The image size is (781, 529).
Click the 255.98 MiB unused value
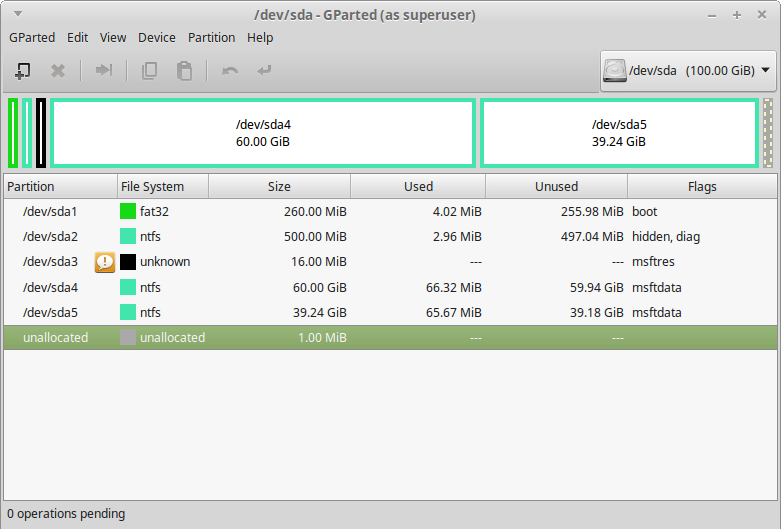[592, 212]
